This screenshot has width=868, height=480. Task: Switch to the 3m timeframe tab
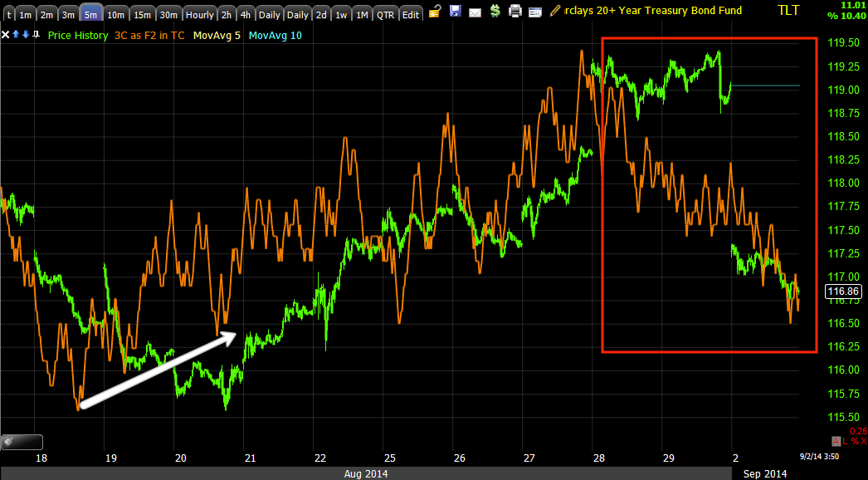(x=68, y=14)
